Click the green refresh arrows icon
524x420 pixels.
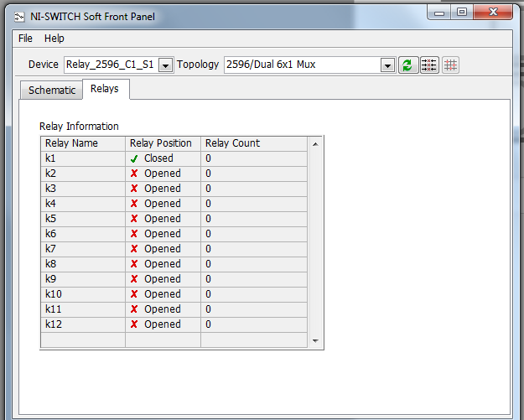[407, 65]
